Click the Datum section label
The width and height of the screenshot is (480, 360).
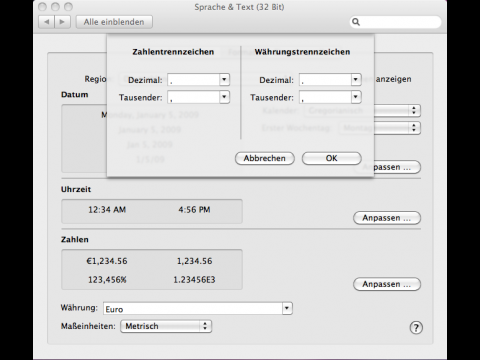click(x=75, y=95)
